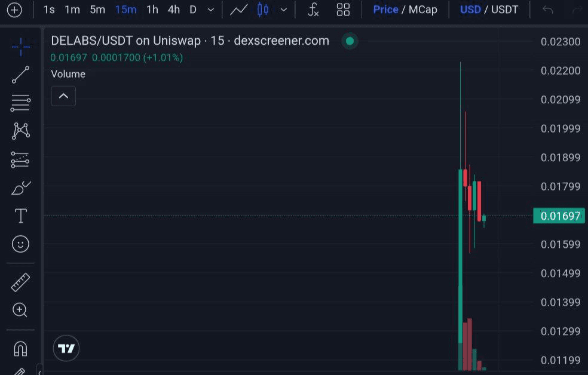Open the horizontal lines Fibonacci tool
The width and height of the screenshot is (588, 375).
click(21, 103)
